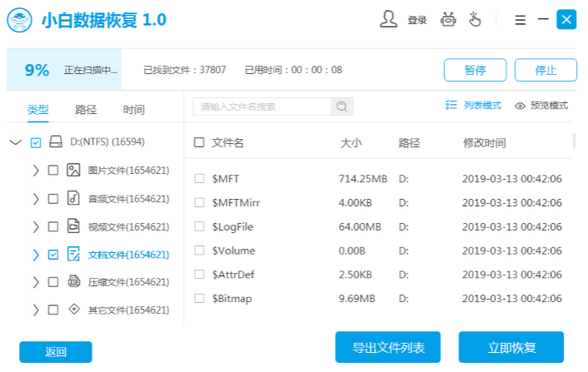Open the hamburger menu icon
This screenshot has height=372, width=588.
coord(521,20)
